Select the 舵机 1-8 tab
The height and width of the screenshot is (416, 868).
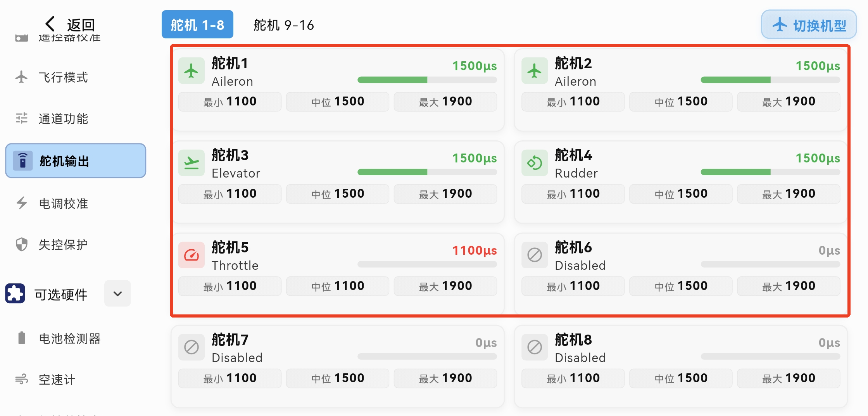[197, 25]
